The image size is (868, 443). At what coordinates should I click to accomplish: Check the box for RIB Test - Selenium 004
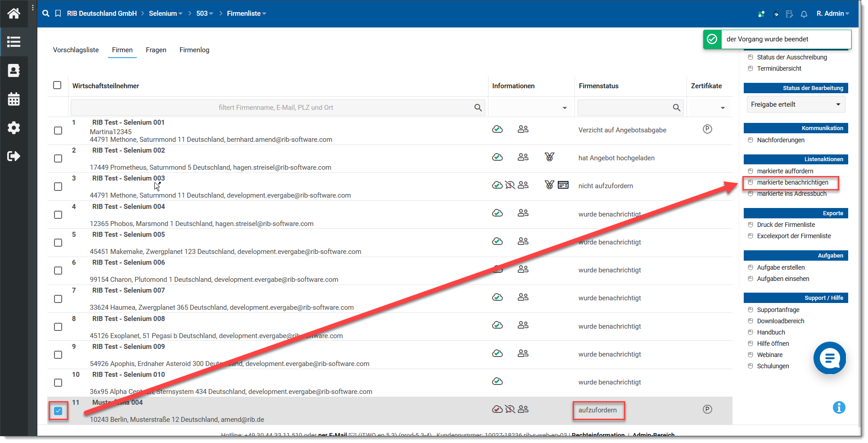pos(58,215)
